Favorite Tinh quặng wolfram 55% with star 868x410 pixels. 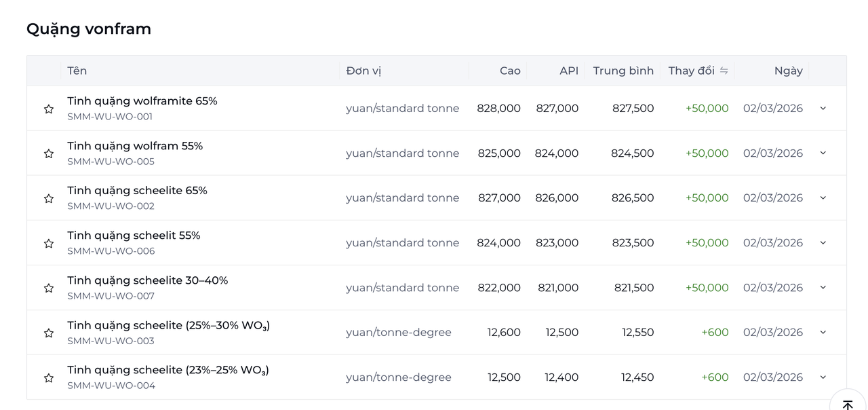(49, 153)
